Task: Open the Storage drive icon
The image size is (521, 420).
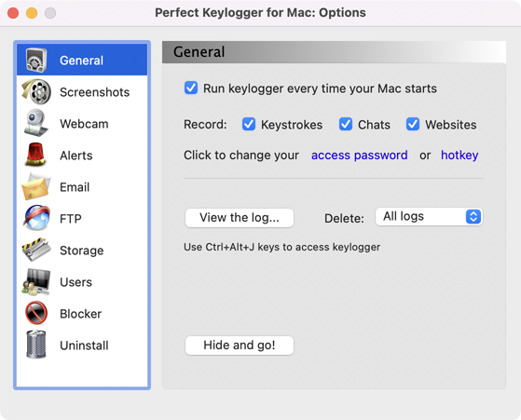Action: (36, 250)
